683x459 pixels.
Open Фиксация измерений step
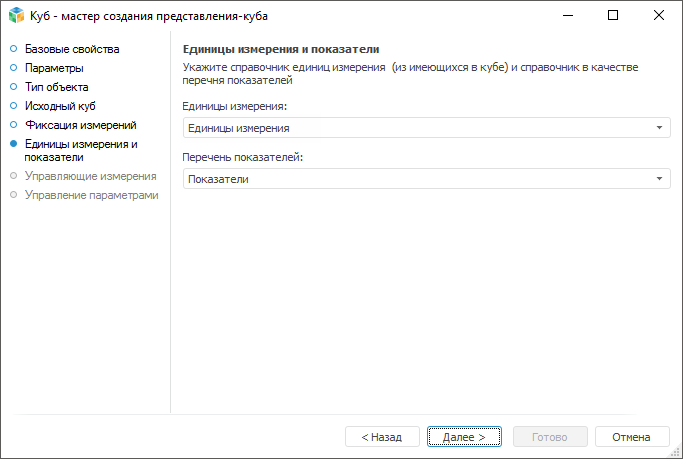click(x=80, y=125)
